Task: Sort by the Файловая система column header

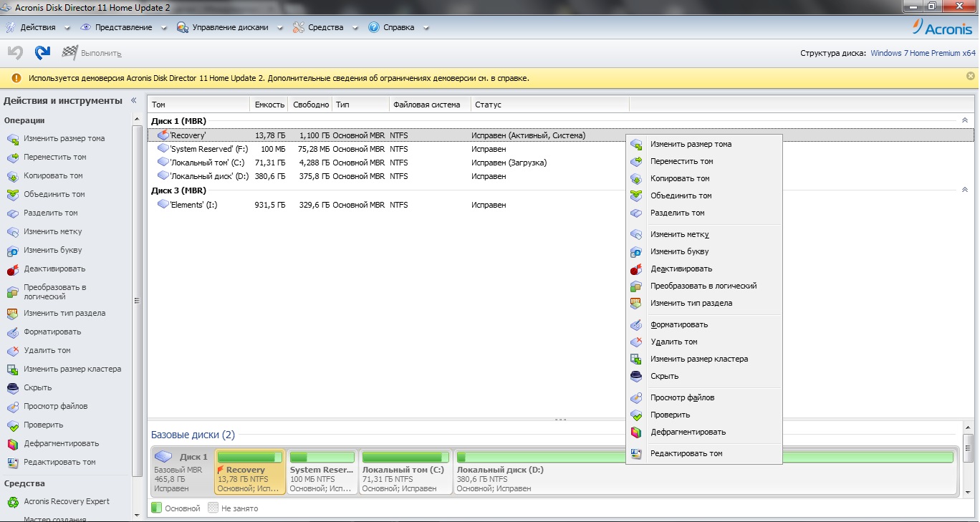Action: pos(430,105)
